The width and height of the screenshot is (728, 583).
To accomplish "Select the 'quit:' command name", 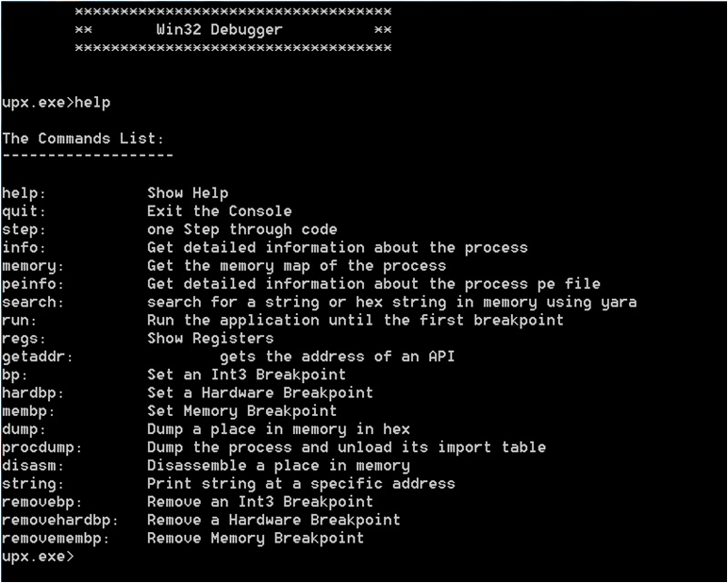I will (x=24, y=211).
